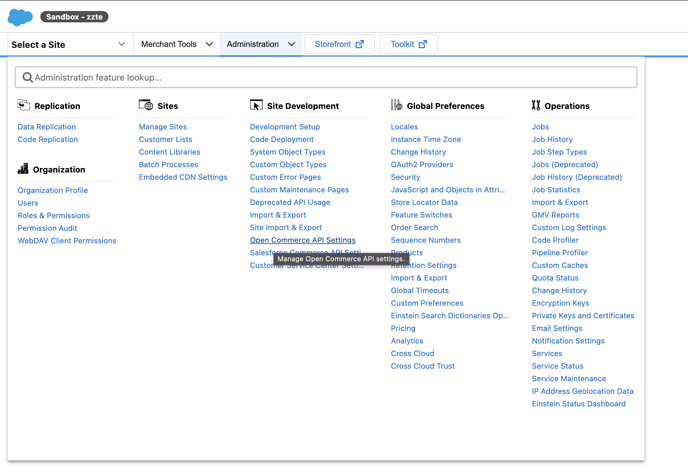Open Content Libraries
The image size is (688, 476).
pyautogui.click(x=169, y=152)
